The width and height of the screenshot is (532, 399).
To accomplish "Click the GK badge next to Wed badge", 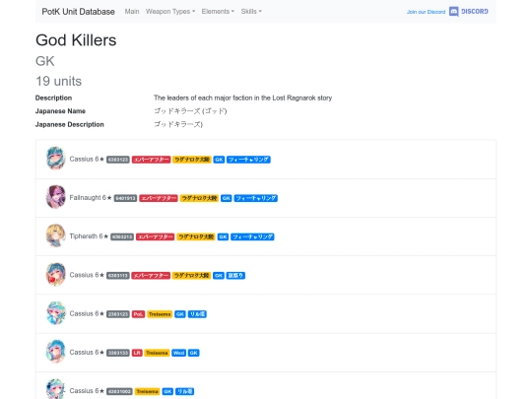I will (x=194, y=353).
